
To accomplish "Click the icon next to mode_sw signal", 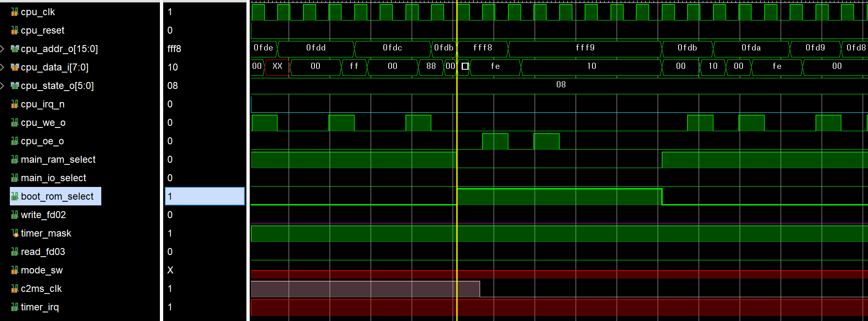I will [x=14, y=271].
